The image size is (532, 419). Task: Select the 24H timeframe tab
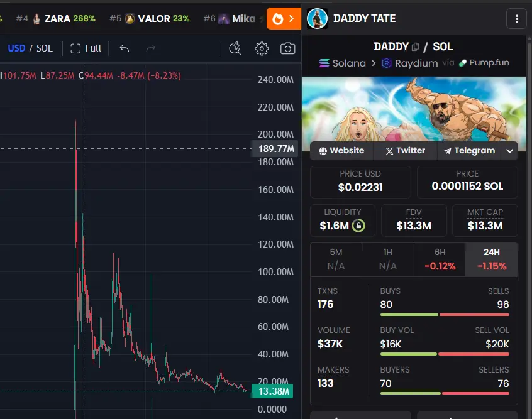click(492, 259)
